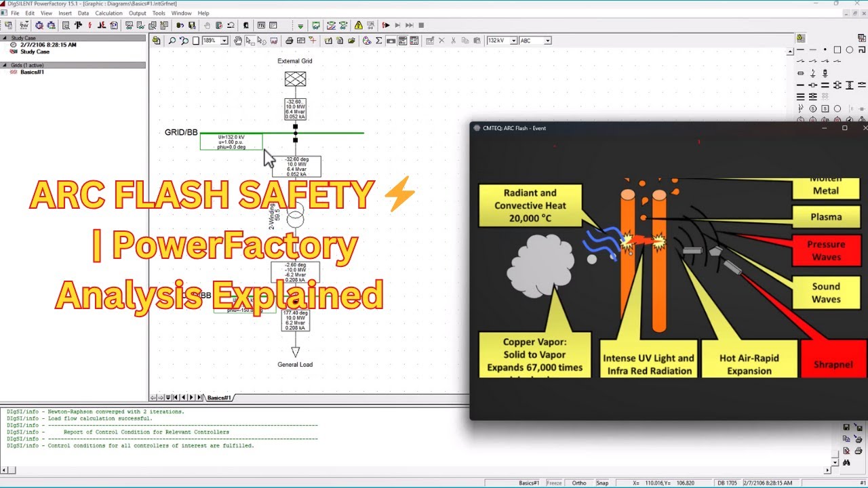The width and height of the screenshot is (868, 488).
Task: Click Ortho in the status bar
Action: [578, 483]
